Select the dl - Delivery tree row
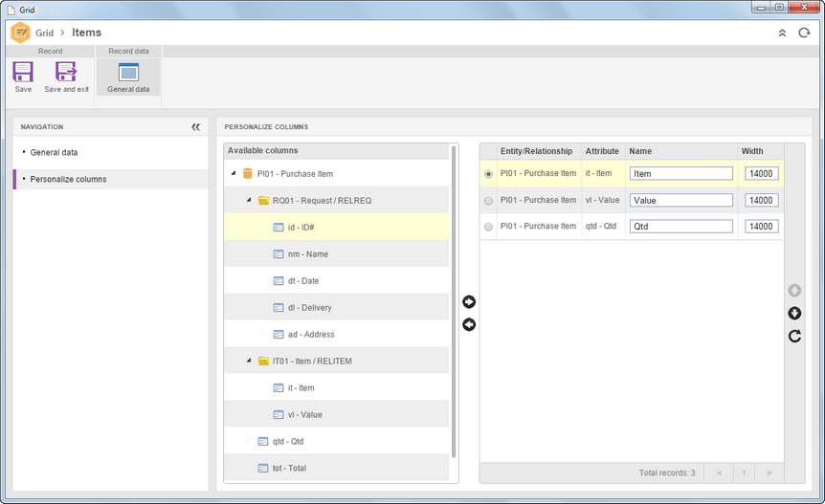The height and width of the screenshot is (504, 825). [x=336, y=307]
